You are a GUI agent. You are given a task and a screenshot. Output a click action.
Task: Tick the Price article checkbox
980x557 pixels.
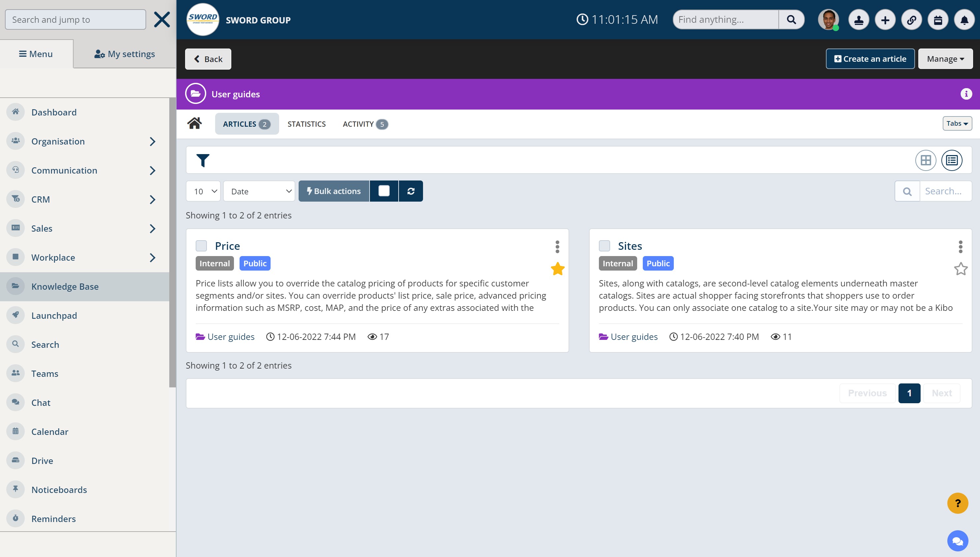201,246
